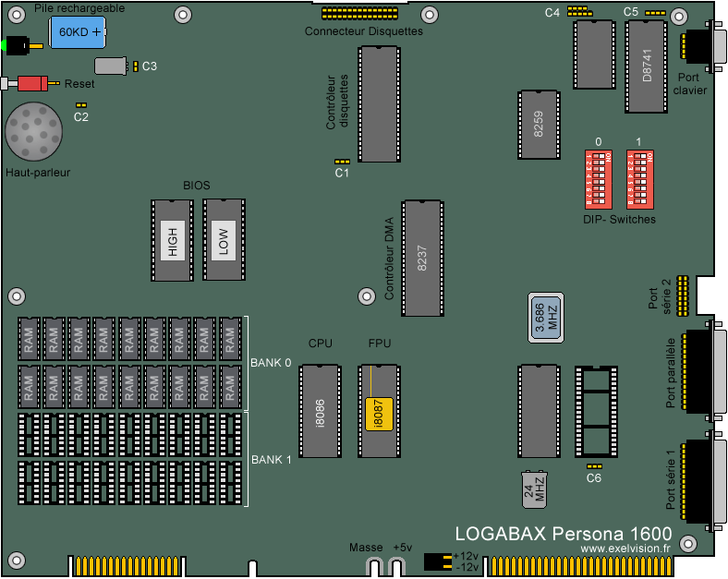Click the 8237 DMA controller chip
Viewport: 728px width, 579px height.
pos(421,258)
